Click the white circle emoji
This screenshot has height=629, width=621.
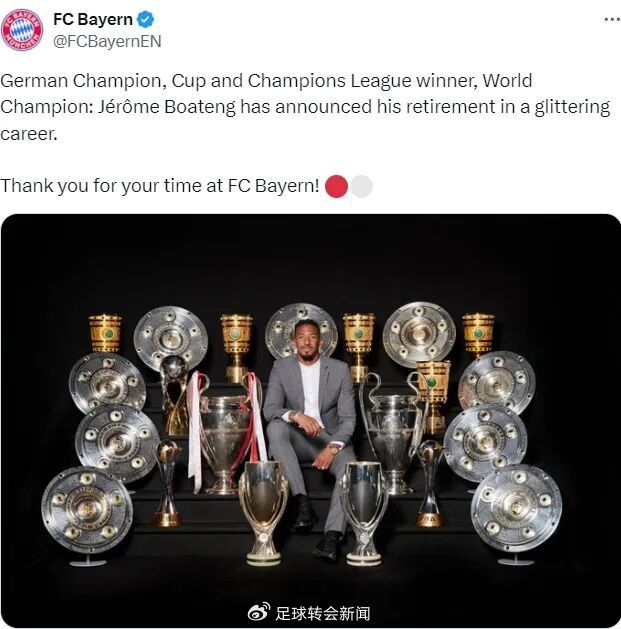click(x=361, y=187)
